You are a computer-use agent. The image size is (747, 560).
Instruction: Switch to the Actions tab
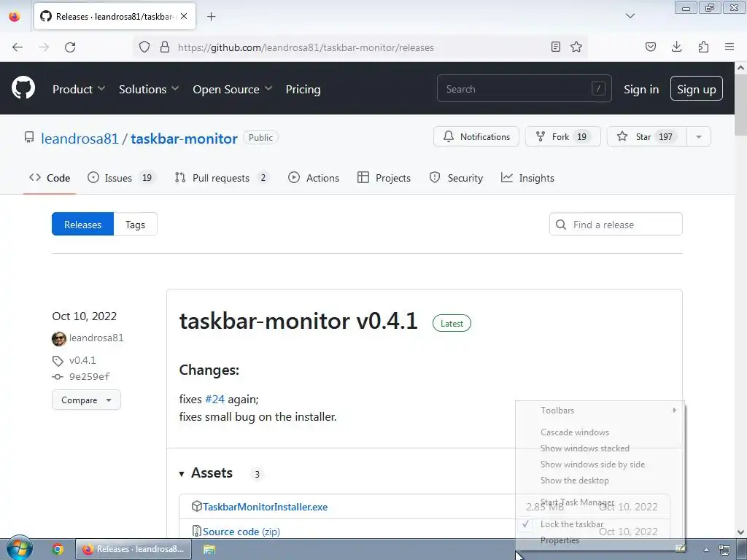point(314,178)
